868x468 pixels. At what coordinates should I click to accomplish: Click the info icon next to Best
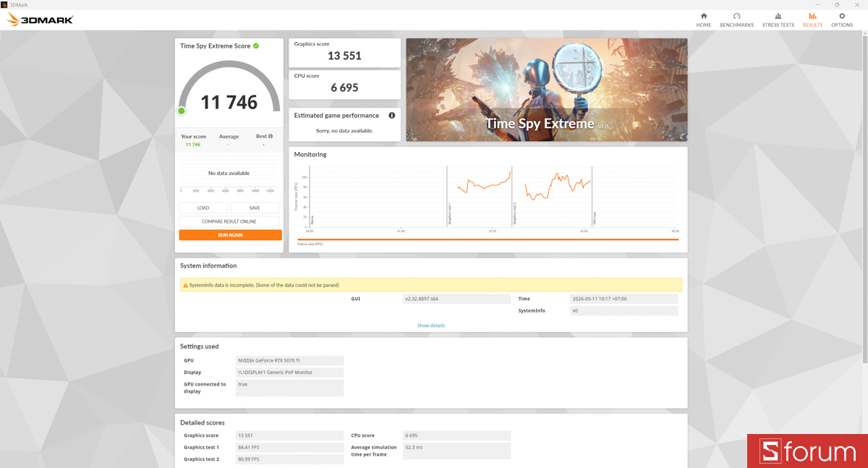click(x=271, y=136)
